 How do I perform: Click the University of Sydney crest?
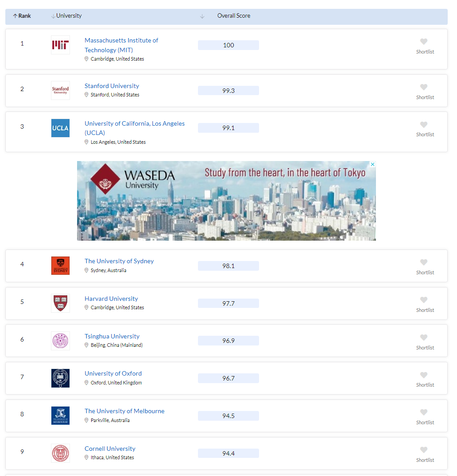[60, 265]
